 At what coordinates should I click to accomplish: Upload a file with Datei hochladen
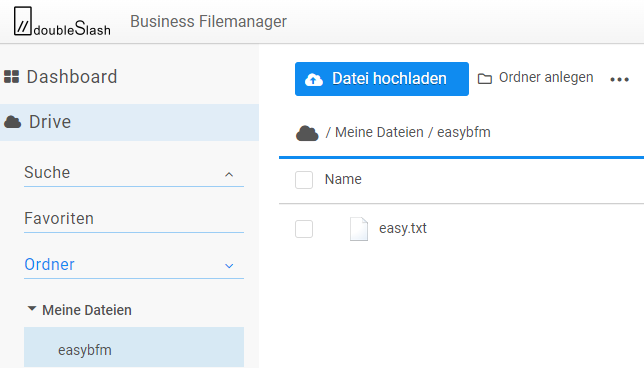click(x=382, y=79)
